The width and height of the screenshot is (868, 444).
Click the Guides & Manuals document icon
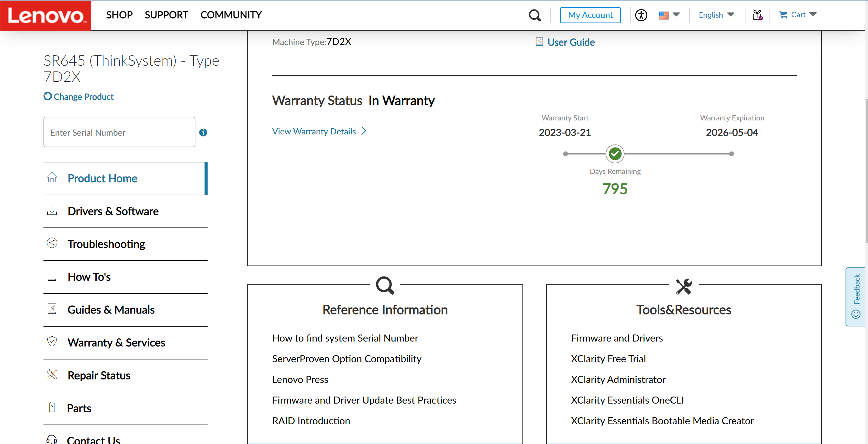point(52,309)
